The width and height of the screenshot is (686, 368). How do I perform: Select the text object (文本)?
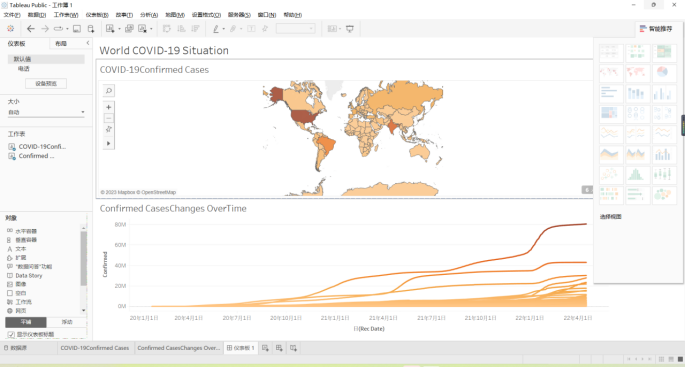pyautogui.click(x=17, y=249)
